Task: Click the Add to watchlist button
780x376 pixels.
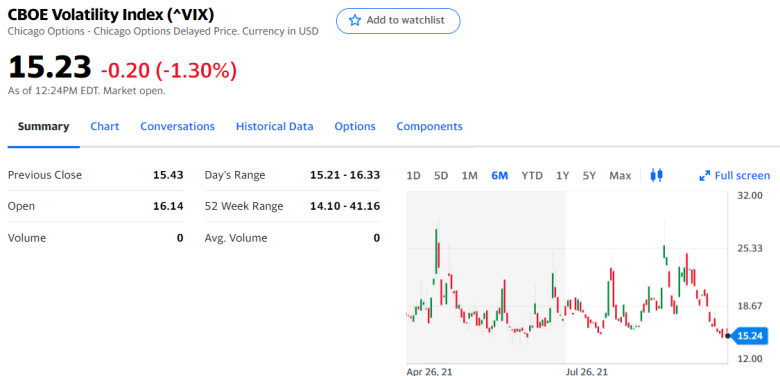Action: 398,21
